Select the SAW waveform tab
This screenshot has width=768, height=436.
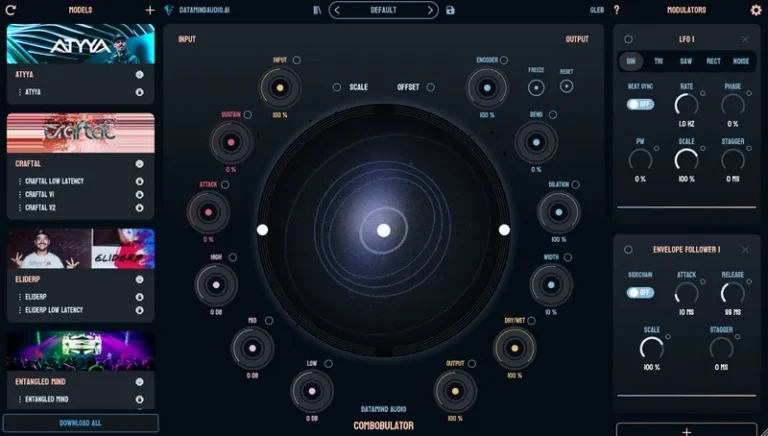[686, 61]
